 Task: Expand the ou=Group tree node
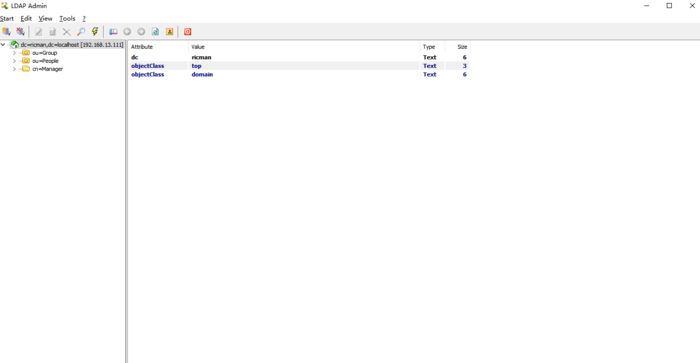(x=14, y=53)
